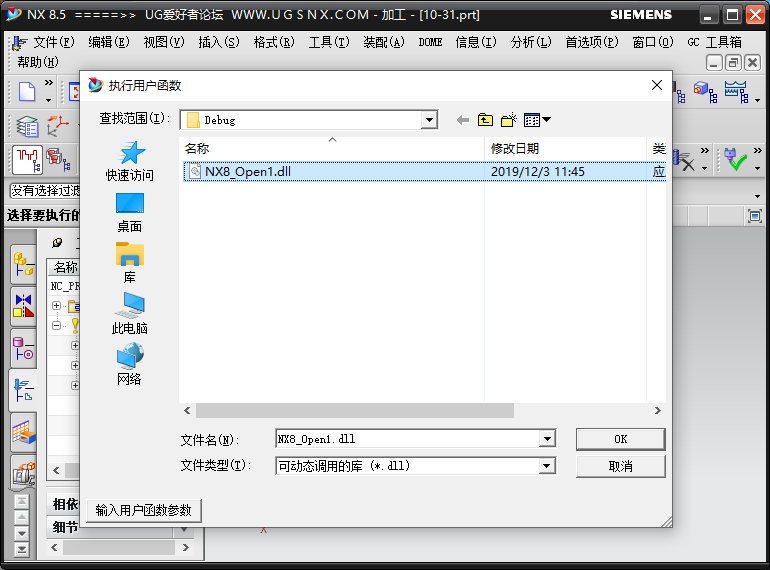Select 库 in places sidebar
This screenshot has height=570, width=770.
[130, 263]
